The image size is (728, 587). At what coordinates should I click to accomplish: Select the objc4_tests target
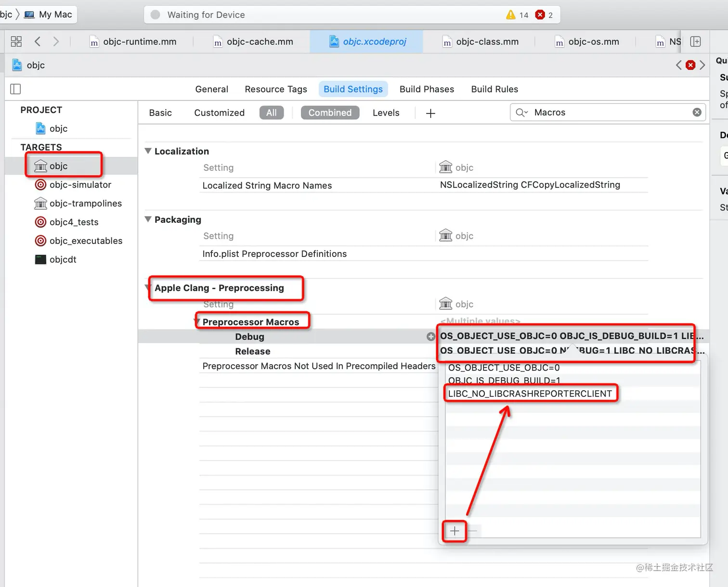coord(67,222)
